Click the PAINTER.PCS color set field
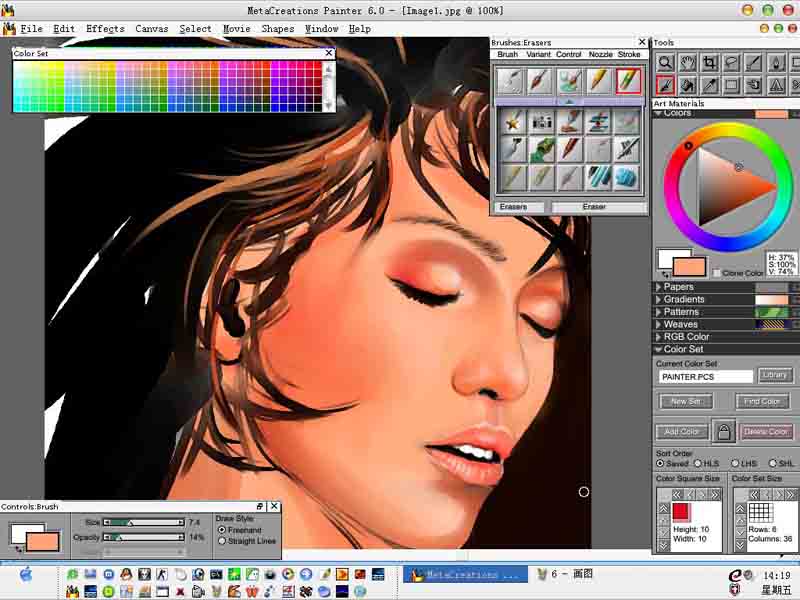 [705, 377]
